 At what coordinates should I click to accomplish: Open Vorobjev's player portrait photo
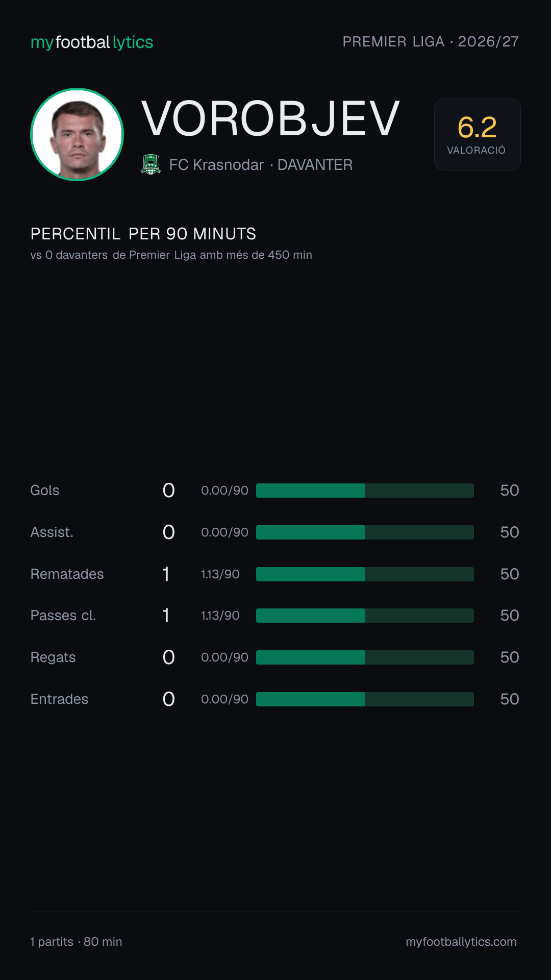click(x=77, y=134)
